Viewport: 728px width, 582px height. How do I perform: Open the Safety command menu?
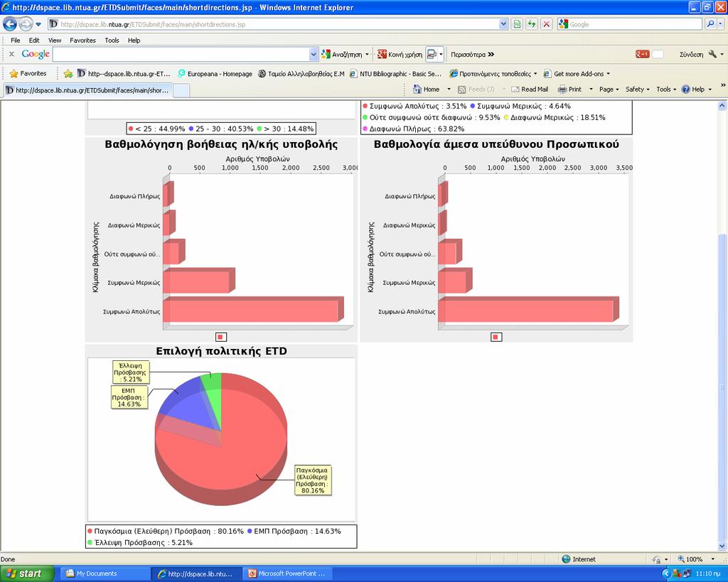[x=638, y=89]
